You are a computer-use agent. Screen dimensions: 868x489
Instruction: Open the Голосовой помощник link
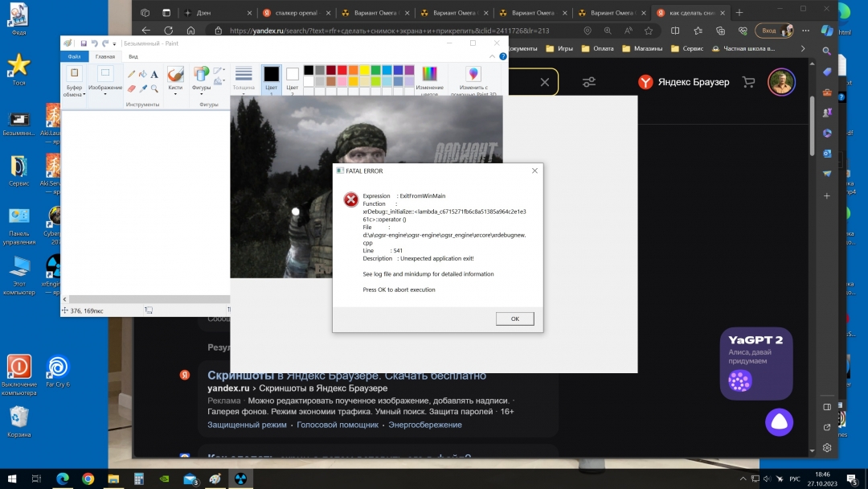[338, 425]
